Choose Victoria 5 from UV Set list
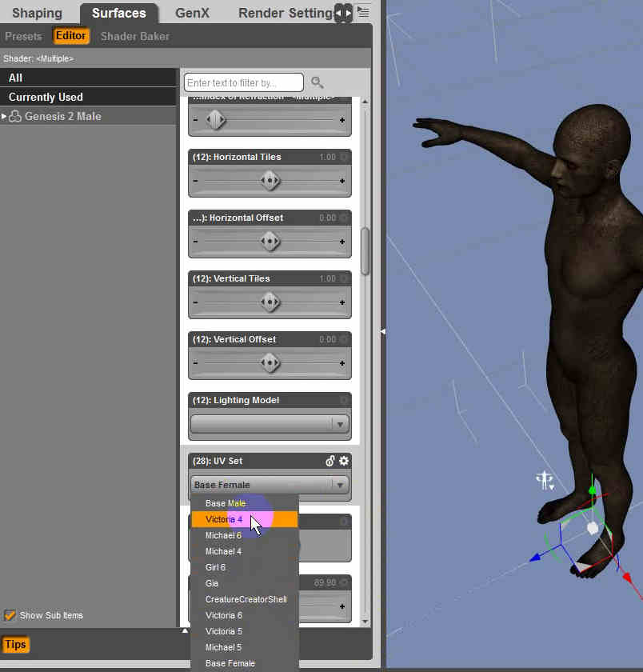This screenshot has height=672, width=643. click(244, 631)
